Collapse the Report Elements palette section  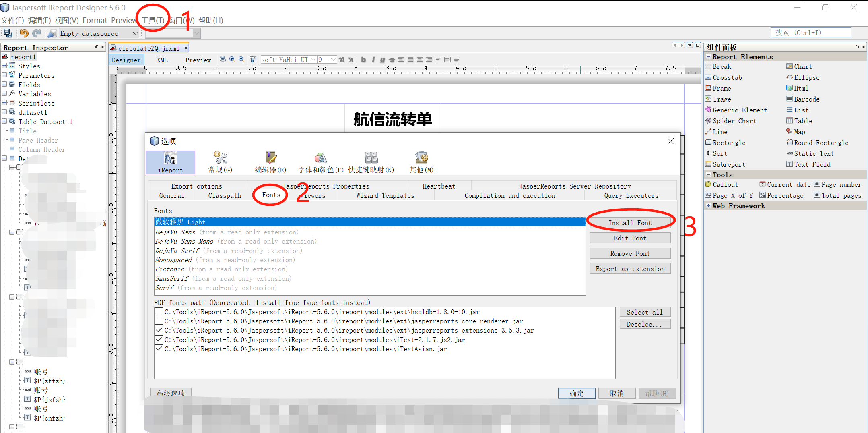[x=708, y=57]
